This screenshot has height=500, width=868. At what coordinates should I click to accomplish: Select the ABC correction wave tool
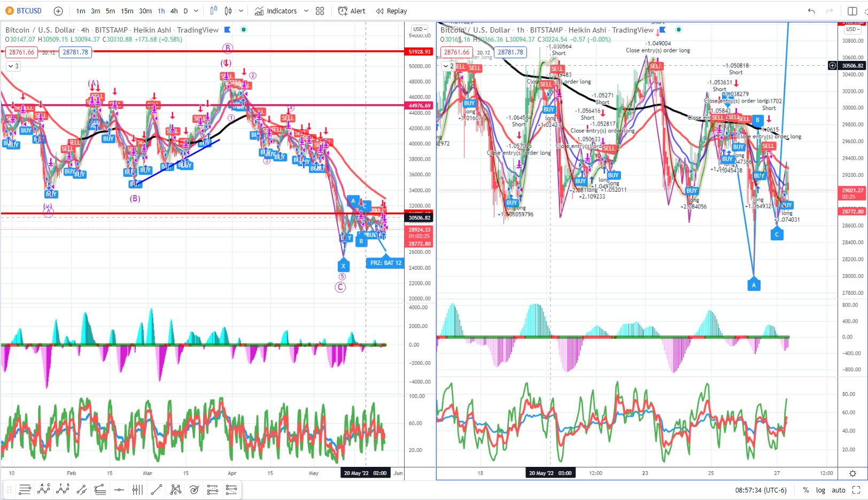tap(44, 489)
